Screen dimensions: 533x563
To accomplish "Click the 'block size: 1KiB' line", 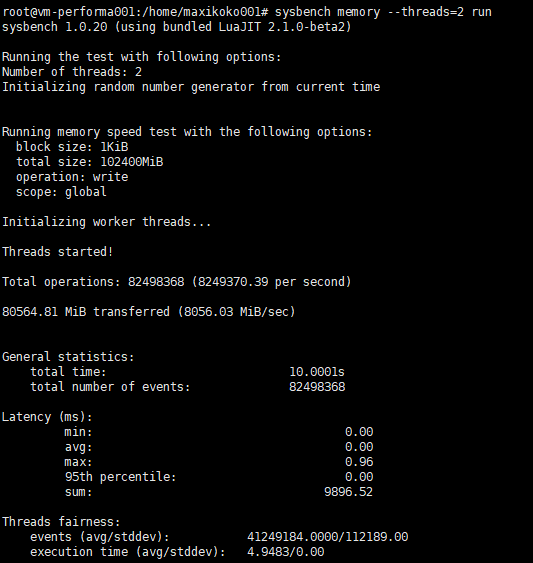I will click(72, 147).
